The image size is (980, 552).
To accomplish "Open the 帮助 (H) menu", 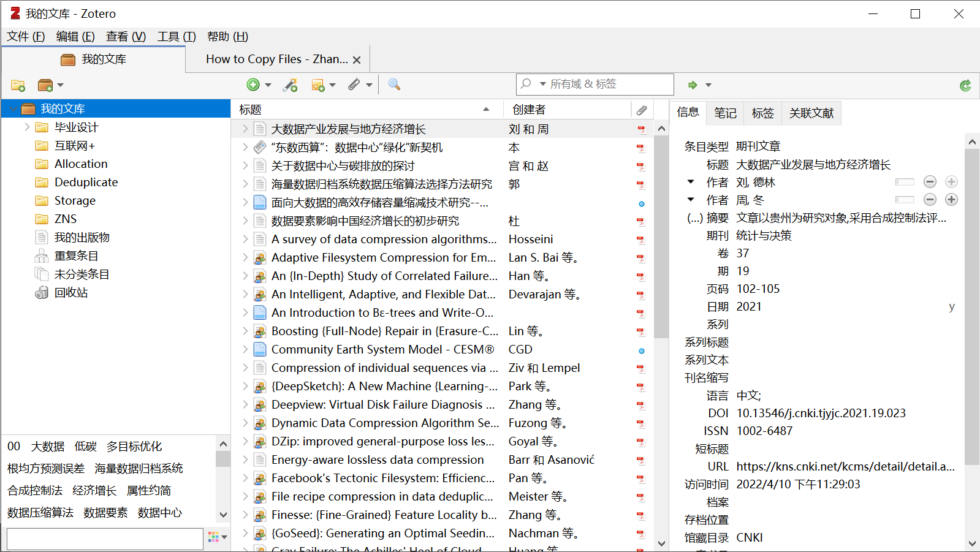I will (x=227, y=37).
